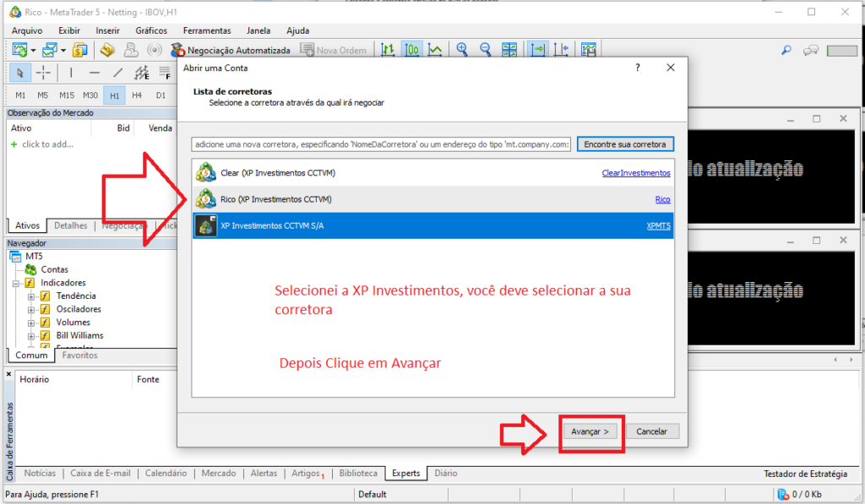This screenshot has width=865, height=504.
Task: Click the zoom out magnifier icon
Action: (486, 50)
